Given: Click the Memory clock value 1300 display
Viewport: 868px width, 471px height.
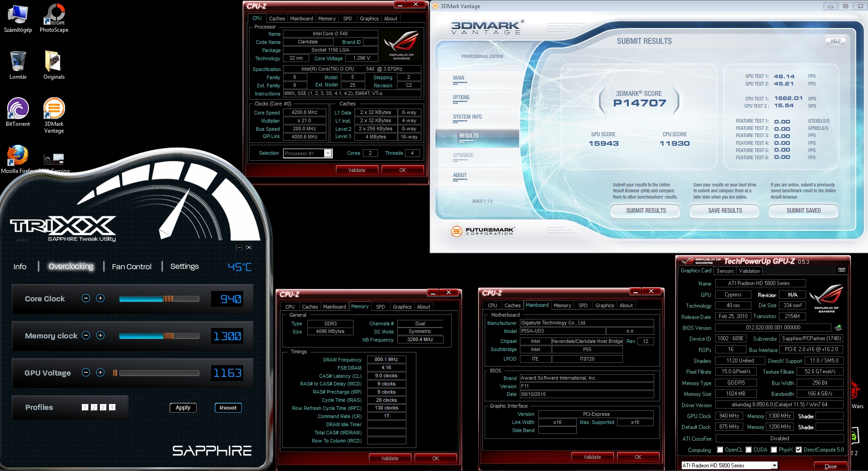Looking at the screenshot, I should pyautogui.click(x=227, y=336).
